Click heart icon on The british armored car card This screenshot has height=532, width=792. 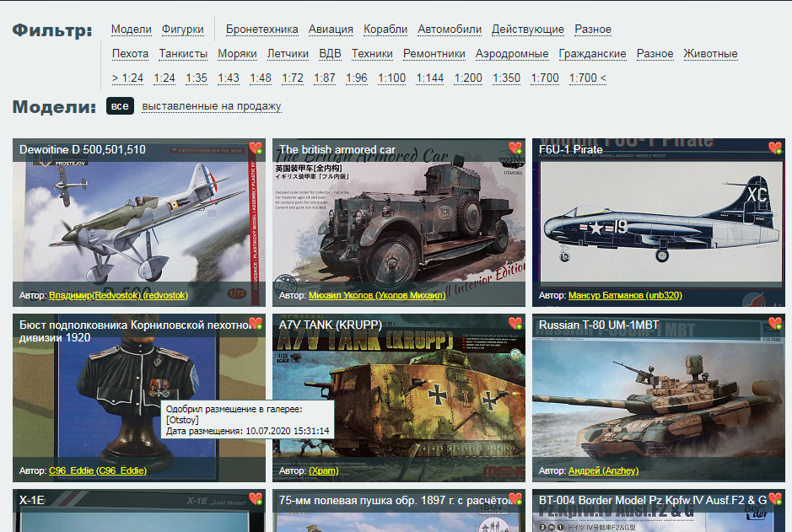click(515, 148)
